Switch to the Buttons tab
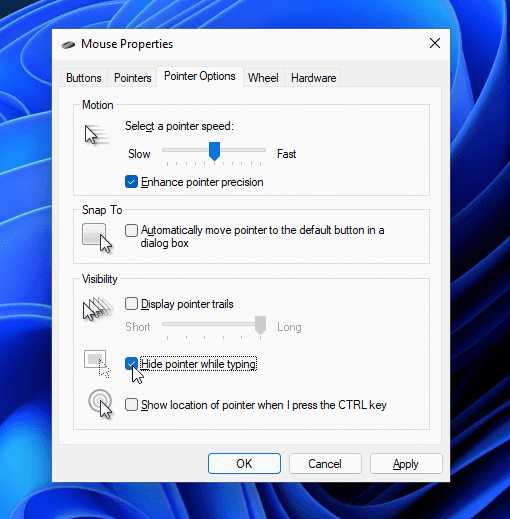The image size is (510, 519). point(84,78)
